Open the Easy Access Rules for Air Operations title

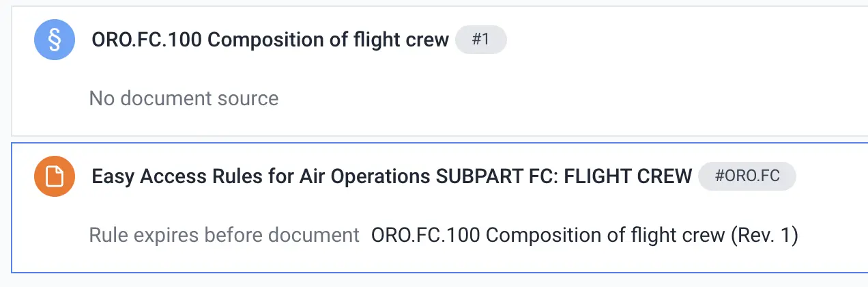[391, 177]
